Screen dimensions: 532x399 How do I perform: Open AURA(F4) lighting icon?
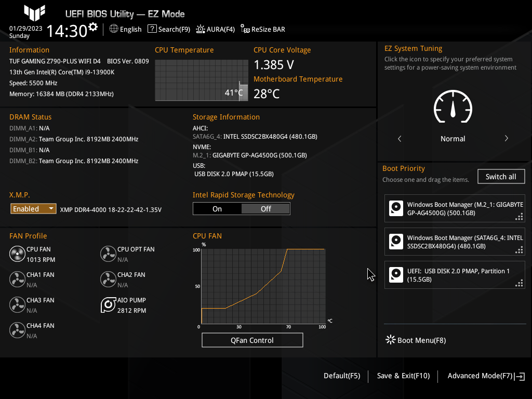(201, 29)
